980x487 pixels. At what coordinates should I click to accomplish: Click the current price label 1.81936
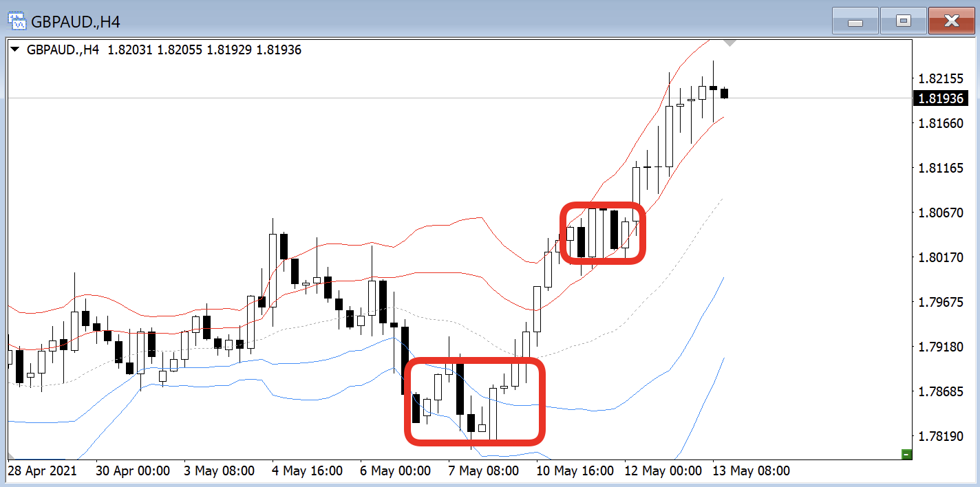(939, 99)
